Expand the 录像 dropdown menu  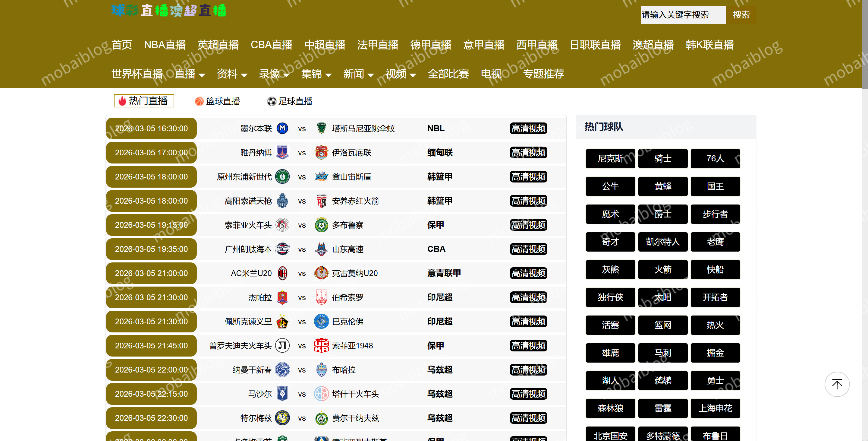tap(274, 74)
